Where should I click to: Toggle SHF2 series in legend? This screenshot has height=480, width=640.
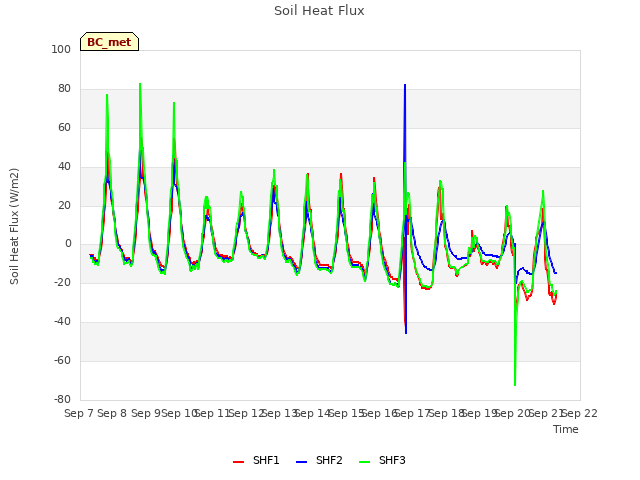pos(319,460)
